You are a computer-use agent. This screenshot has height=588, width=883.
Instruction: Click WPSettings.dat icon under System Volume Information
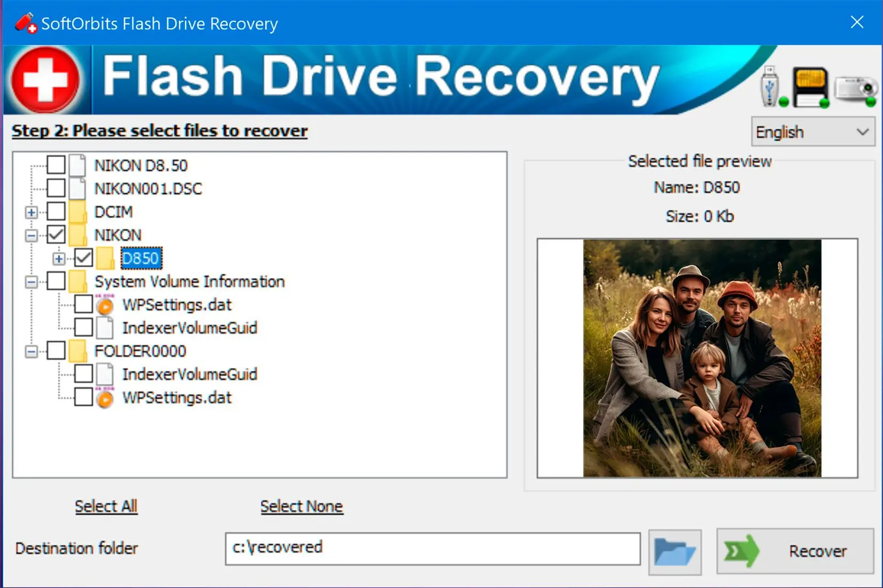tap(105, 305)
